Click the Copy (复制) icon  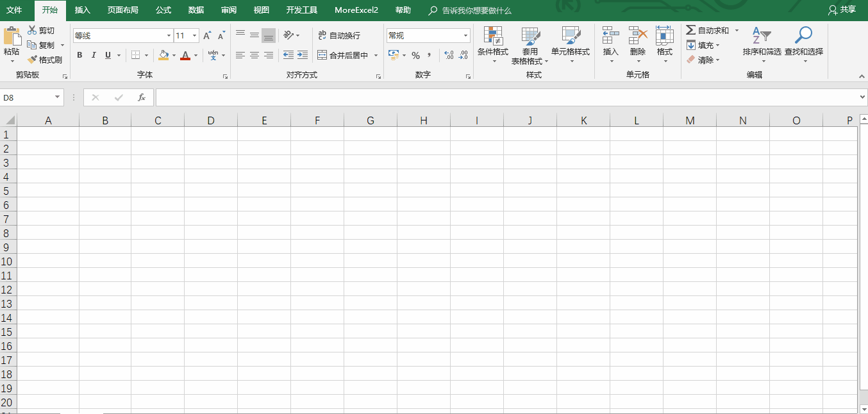point(32,45)
